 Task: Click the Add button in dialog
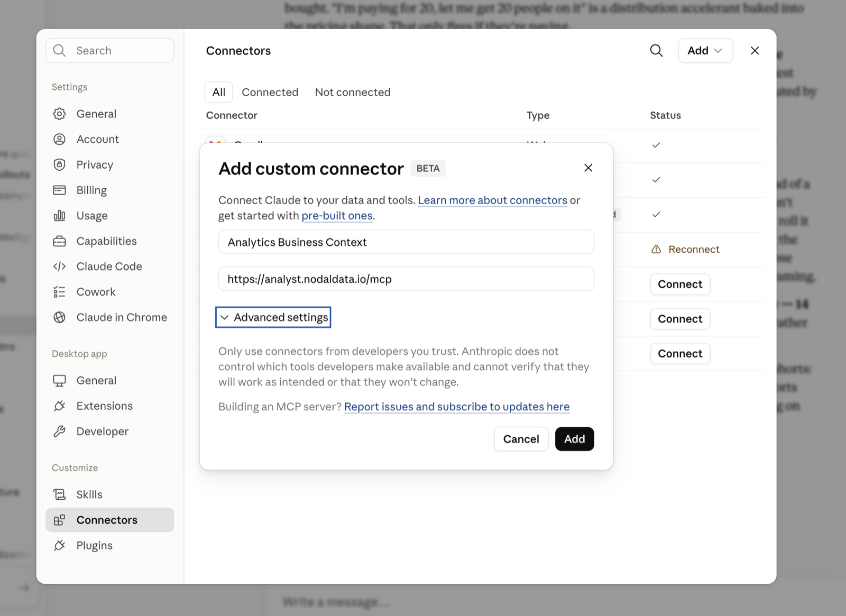[574, 439]
